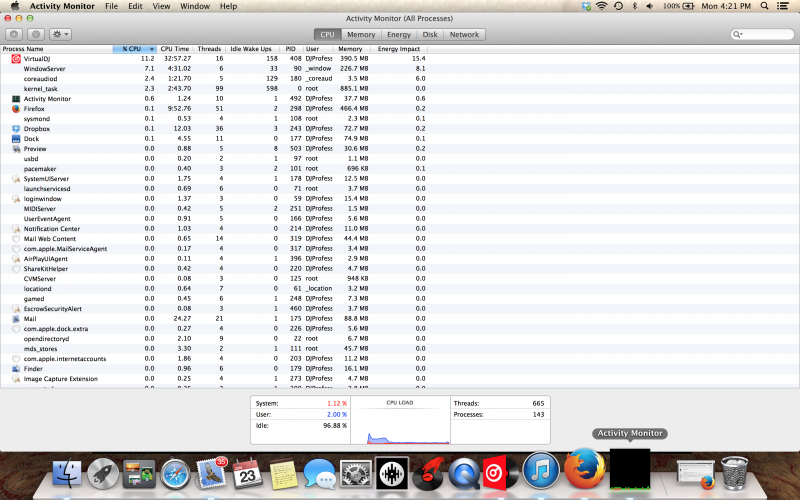Open the Apple menu

(15, 6)
